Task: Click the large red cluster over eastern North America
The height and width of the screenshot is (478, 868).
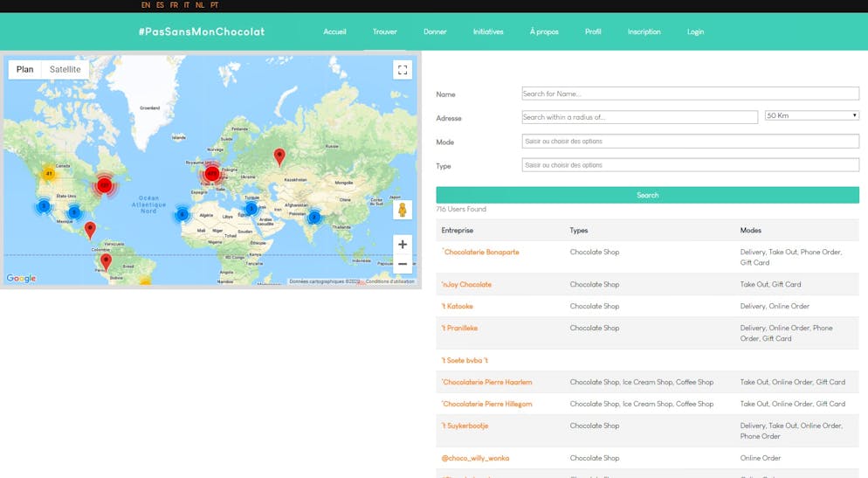Action: pyautogui.click(x=105, y=185)
